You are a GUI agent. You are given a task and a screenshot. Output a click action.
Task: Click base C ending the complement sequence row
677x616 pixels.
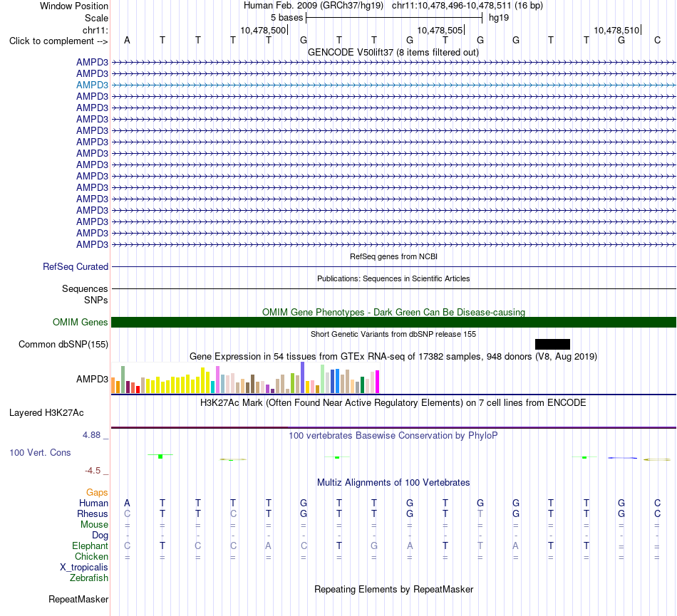click(x=657, y=40)
